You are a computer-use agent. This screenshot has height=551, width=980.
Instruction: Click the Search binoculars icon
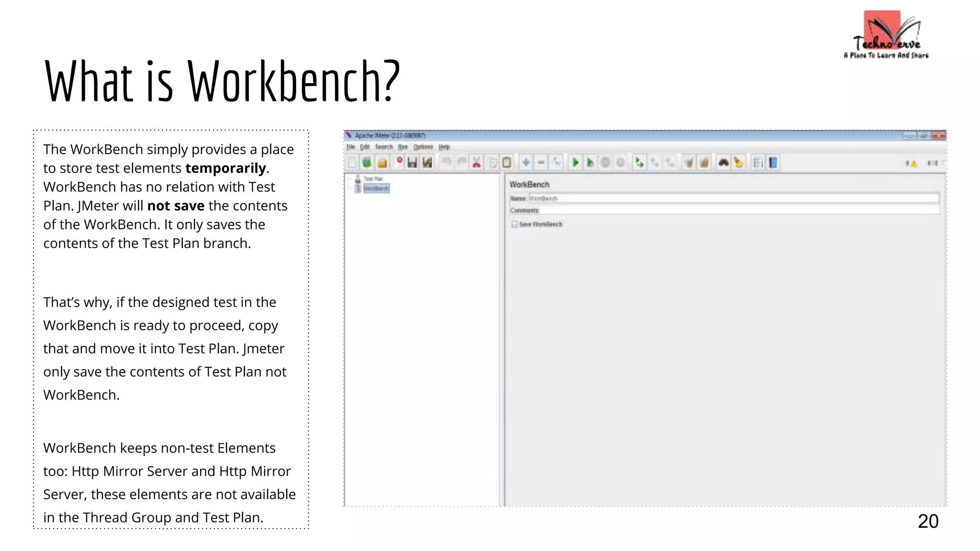tap(724, 163)
